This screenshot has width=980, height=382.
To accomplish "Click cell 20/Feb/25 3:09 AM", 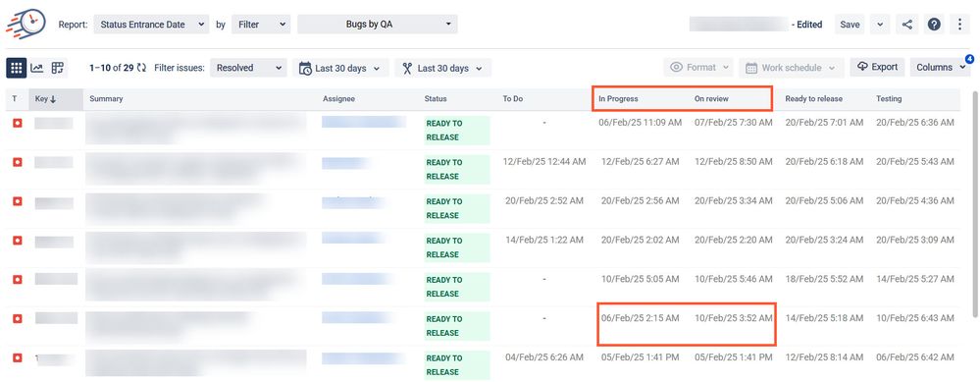I will pos(915,240).
